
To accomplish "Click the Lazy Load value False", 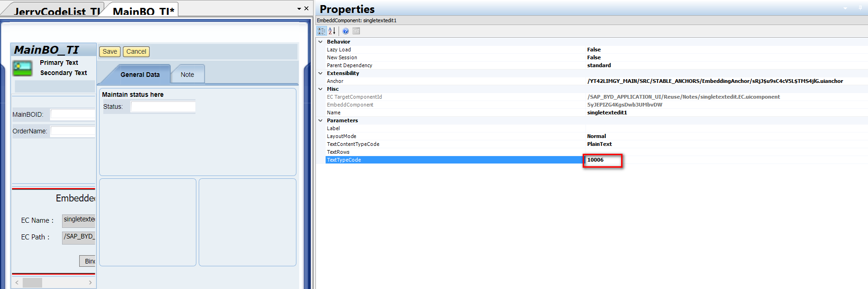I will point(594,50).
